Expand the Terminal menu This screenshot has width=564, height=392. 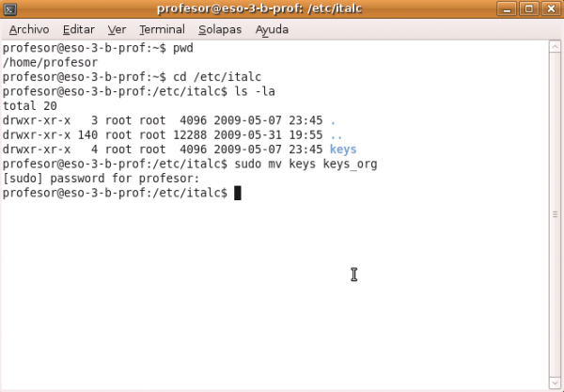[162, 29]
